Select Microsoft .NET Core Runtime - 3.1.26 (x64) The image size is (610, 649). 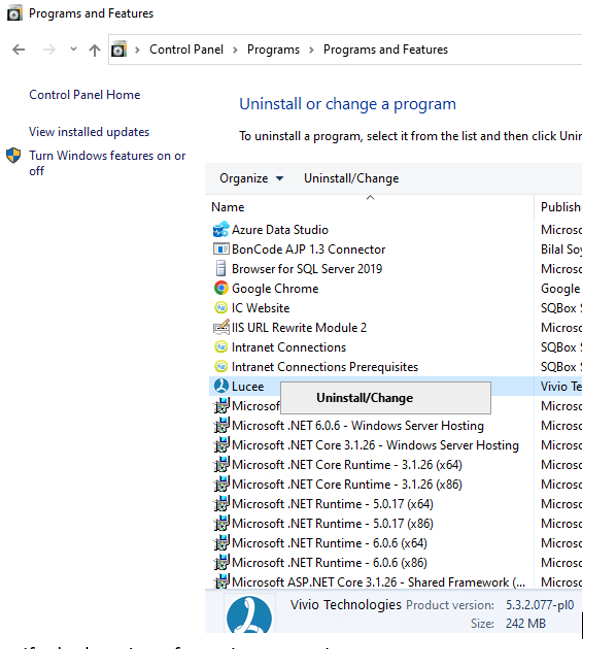(x=347, y=465)
